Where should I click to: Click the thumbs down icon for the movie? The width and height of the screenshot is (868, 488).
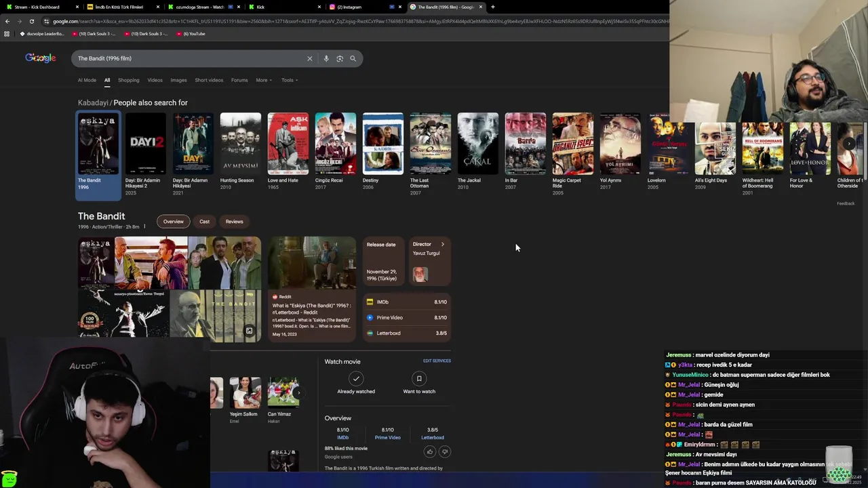445,451
